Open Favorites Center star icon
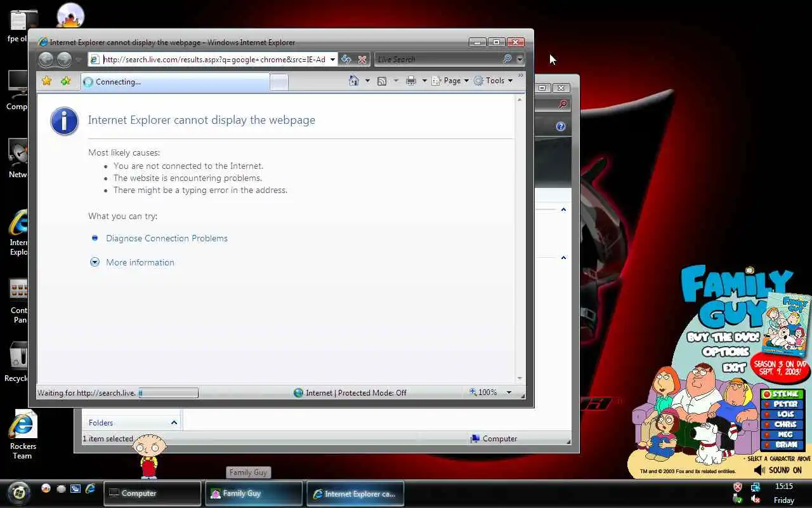The width and height of the screenshot is (812, 508). coord(46,81)
